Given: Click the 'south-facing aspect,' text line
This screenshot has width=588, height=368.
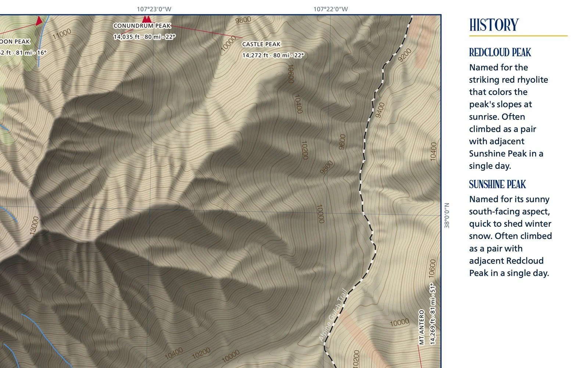Looking at the screenshot, I should (x=509, y=212).
